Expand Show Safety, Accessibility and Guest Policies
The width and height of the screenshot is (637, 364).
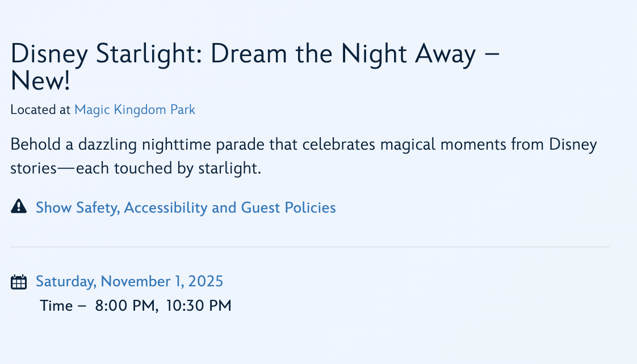tap(186, 208)
